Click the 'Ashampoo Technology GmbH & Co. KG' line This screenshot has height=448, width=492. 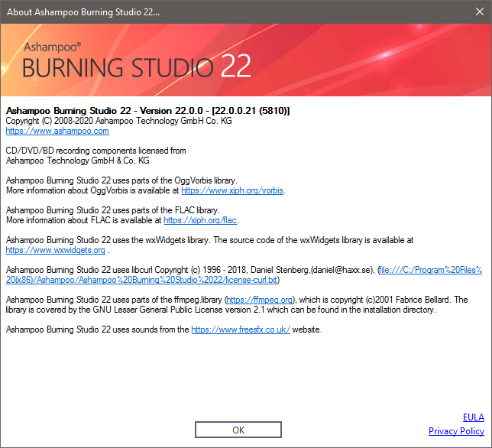(x=77, y=161)
